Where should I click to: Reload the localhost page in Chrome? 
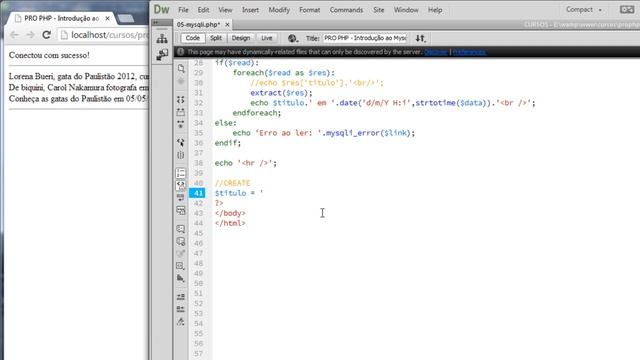tap(47, 35)
